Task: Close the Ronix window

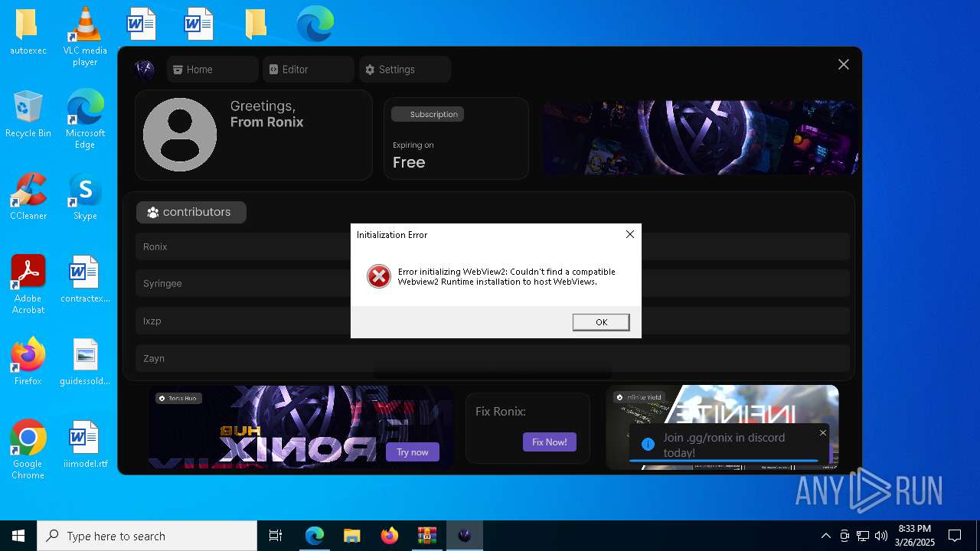Action: pos(843,64)
